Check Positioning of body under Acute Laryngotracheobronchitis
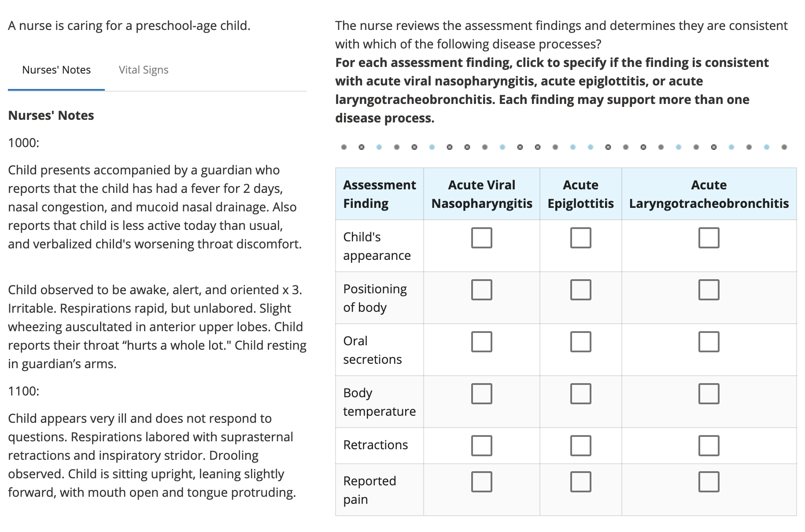Viewport: 805px width, 532px height. click(x=709, y=290)
